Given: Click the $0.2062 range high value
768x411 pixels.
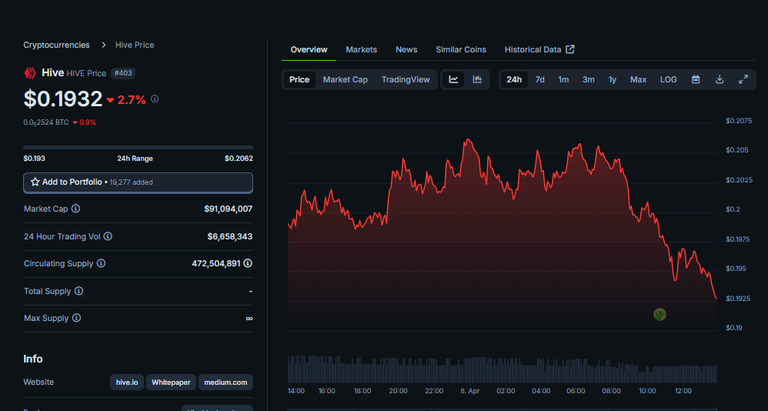Looking at the screenshot, I should (239, 159).
